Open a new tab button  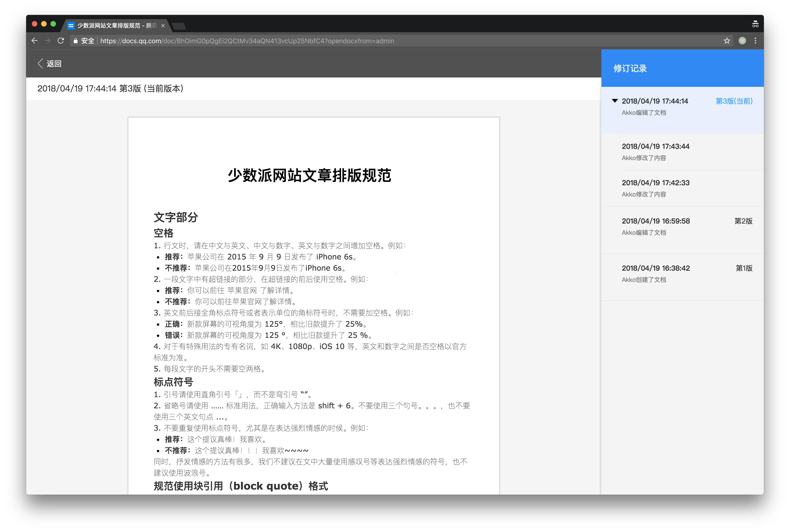coord(179,26)
